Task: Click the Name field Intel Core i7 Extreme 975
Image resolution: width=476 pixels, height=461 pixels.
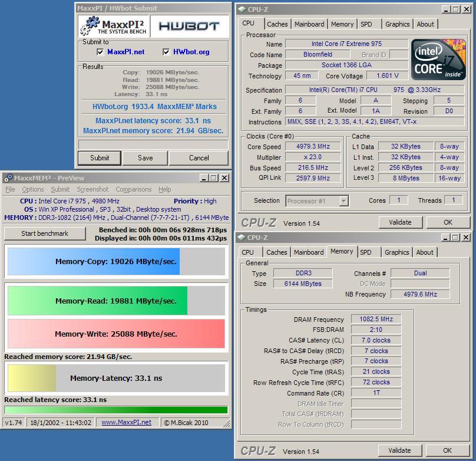Action: tap(346, 44)
